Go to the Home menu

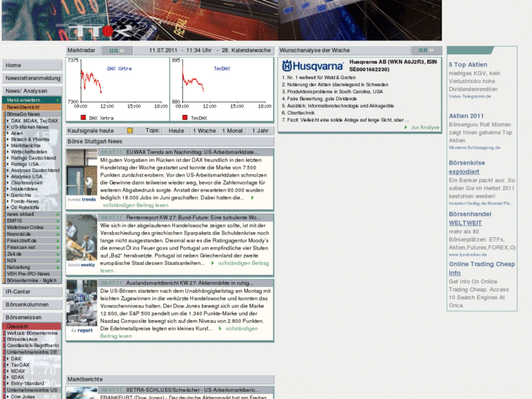point(32,65)
